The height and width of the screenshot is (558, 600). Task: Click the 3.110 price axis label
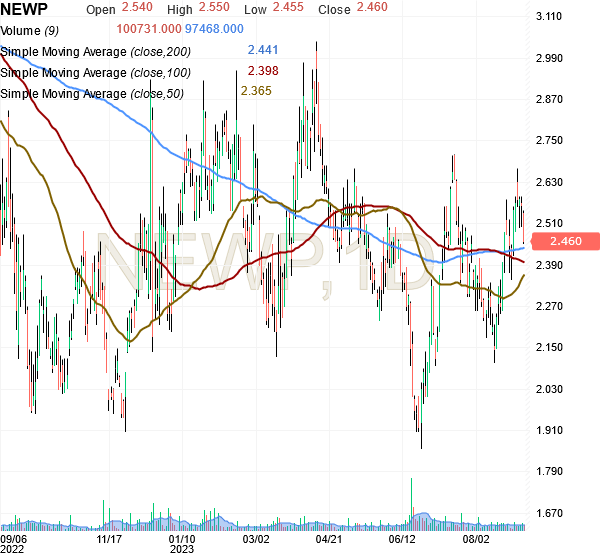coord(549,16)
